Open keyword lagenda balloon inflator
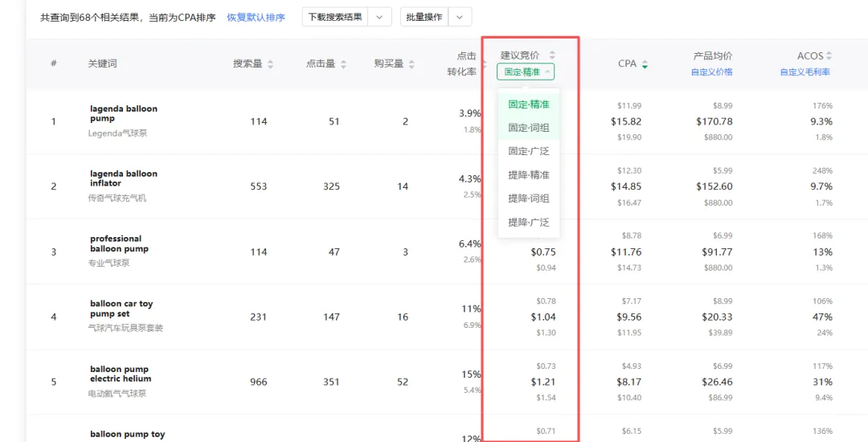This screenshot has height=442, width=868. click(124, 178)
